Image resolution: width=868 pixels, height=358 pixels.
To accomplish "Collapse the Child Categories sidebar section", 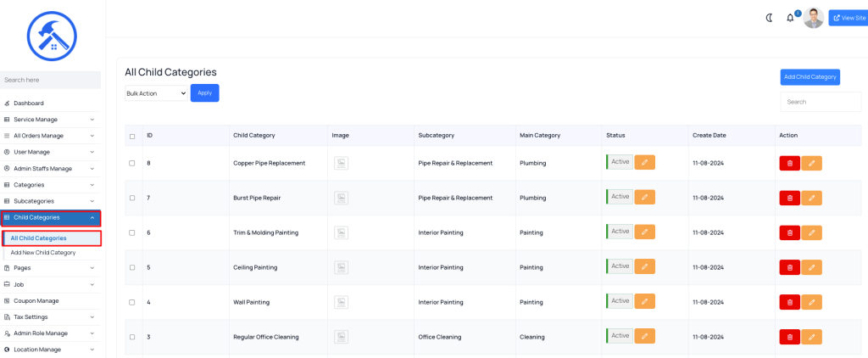I will point(50,218).
